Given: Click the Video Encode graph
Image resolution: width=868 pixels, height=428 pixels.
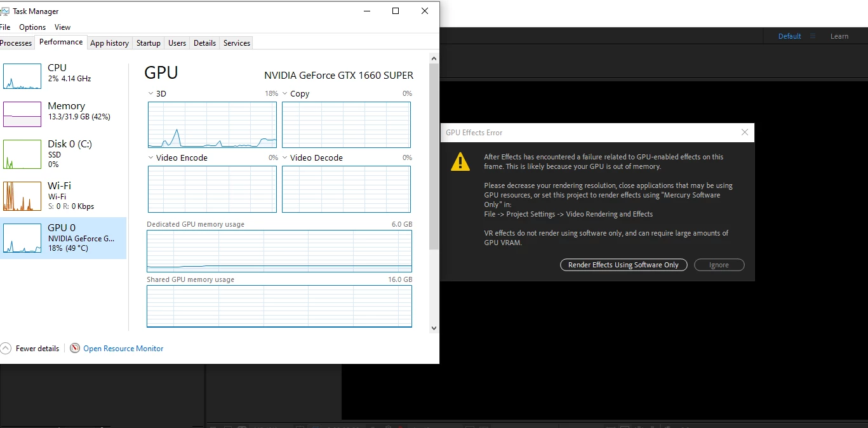Looking at the screenshot, I should click(212, 189).
